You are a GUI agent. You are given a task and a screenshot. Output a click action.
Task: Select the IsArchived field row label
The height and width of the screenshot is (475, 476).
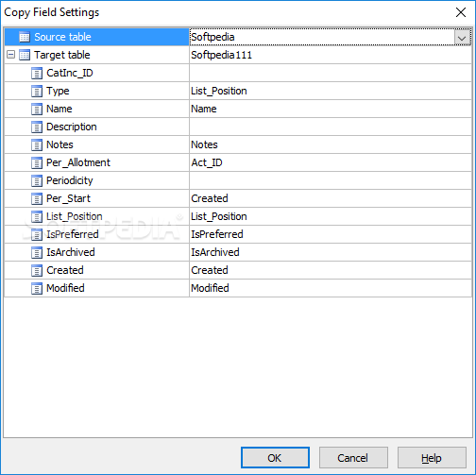[x=71, y=252]
